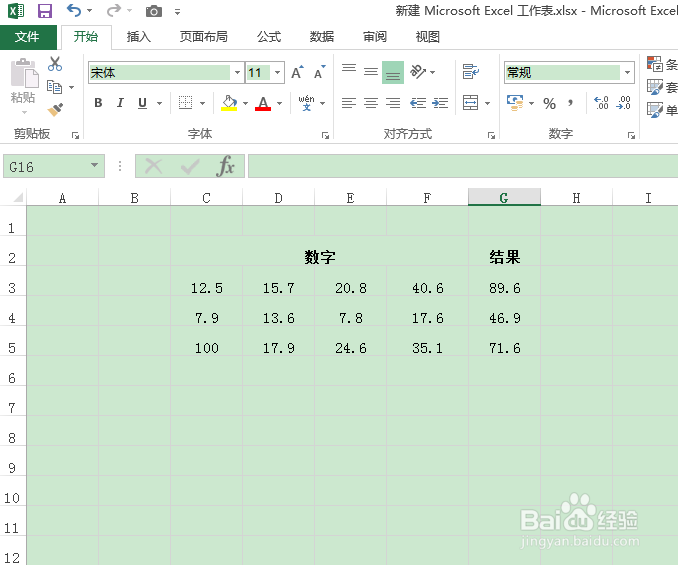Toggle italic formatting
Screen dimensions: 678x565
pos(120,103)
